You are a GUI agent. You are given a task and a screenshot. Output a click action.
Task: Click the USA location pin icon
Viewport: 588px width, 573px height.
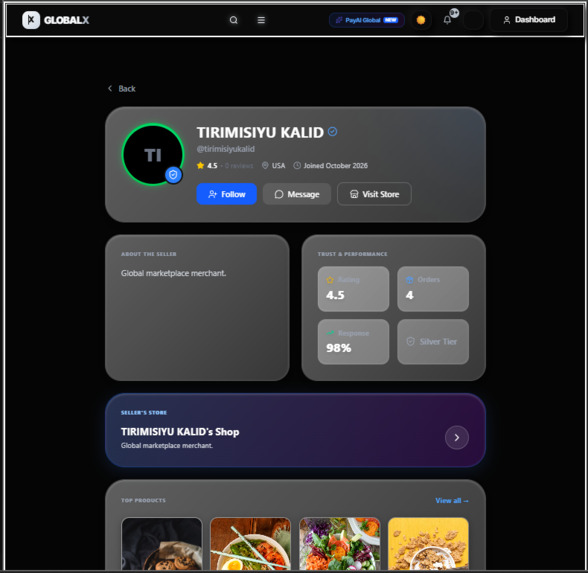[265, 165]
